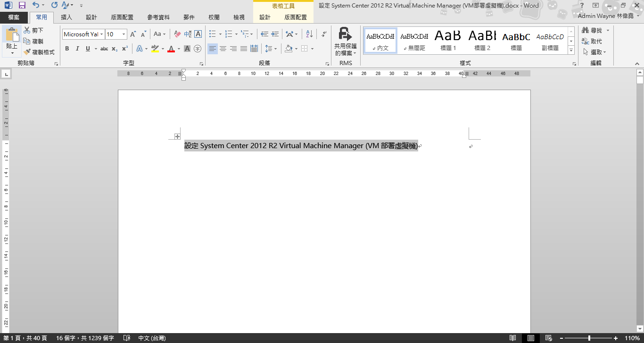Toggle Subscript formatting
This screenshot has height=343, width=644.
(115, 49)
